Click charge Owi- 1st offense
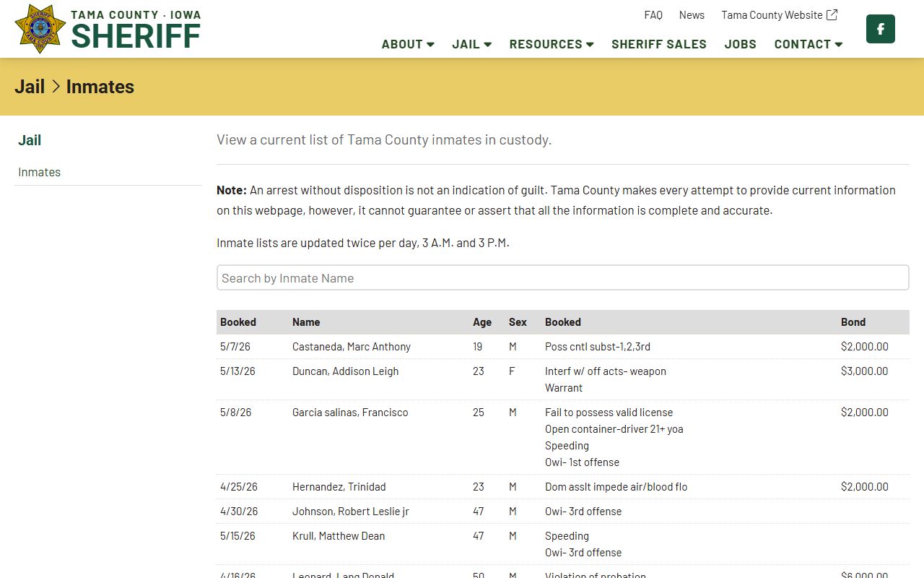Viewport: 924px width, 578px height. pos(583,462)
